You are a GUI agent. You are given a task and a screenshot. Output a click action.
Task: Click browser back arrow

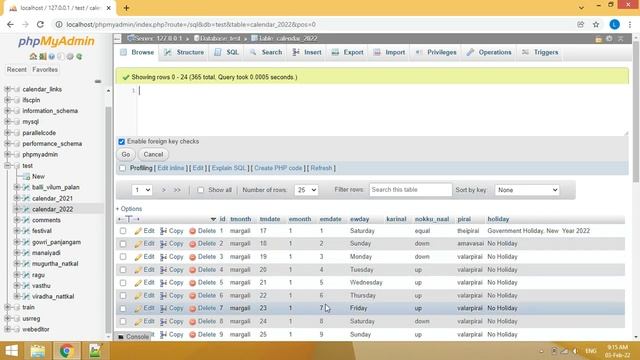point(10,24)
